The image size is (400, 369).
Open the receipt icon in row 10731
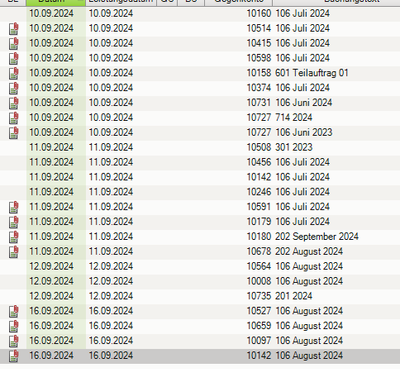tap(14, 103)
